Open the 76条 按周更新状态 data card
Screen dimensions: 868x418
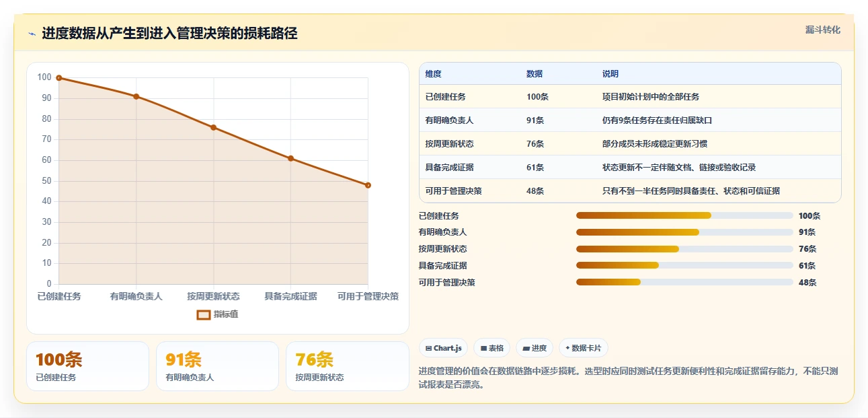pyautogui.click(x=348, y=366)
